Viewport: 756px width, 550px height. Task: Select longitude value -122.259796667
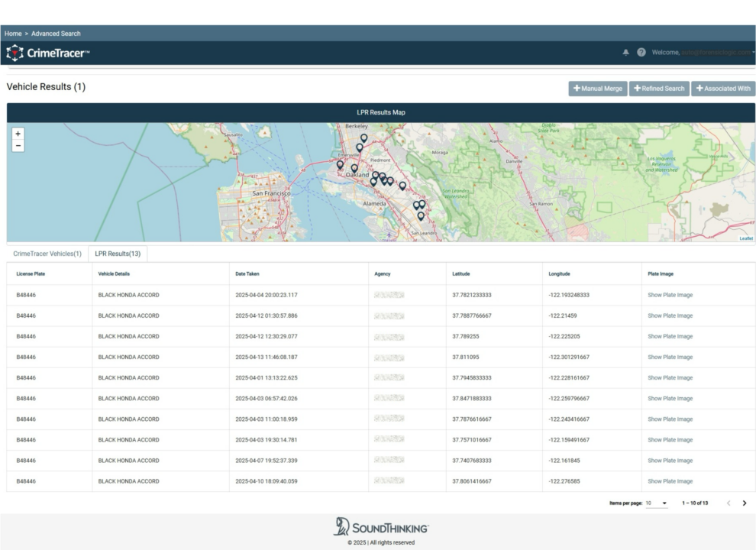[x=569, y=399]
